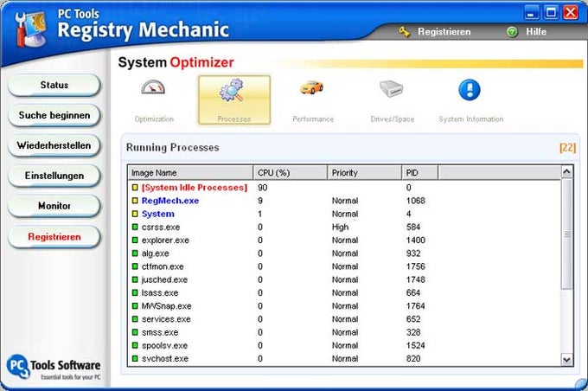Click the scrollbar down arrow
This screenshot has height=391, width=588.
click(566, 360)
